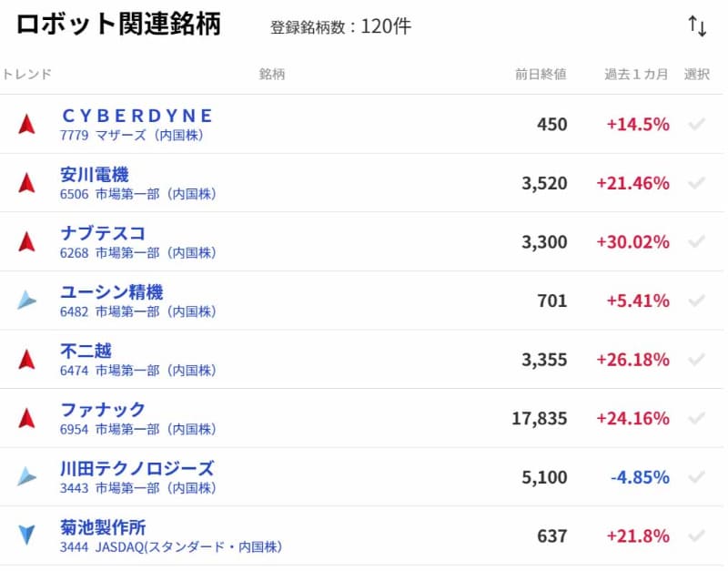This screenshot has height=571, width=728.
Task: Tick the selection mark for 菊池製作所
Action: (x=697, y=535)
